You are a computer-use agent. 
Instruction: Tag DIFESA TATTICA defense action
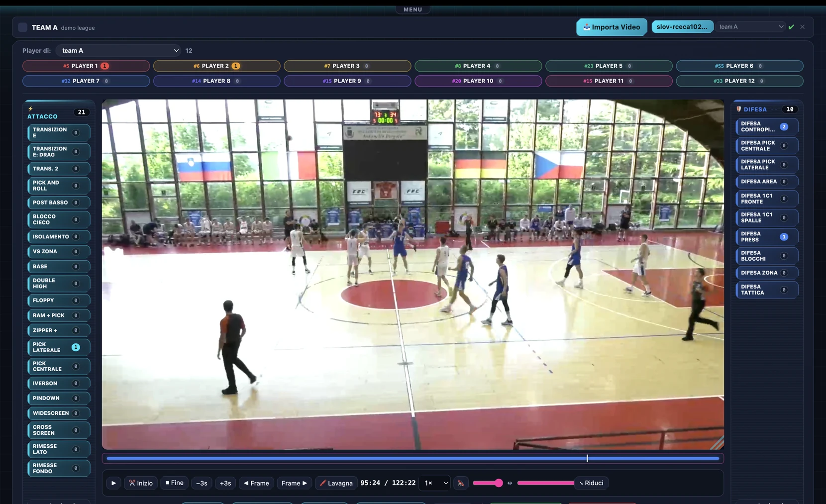[767, 290]
